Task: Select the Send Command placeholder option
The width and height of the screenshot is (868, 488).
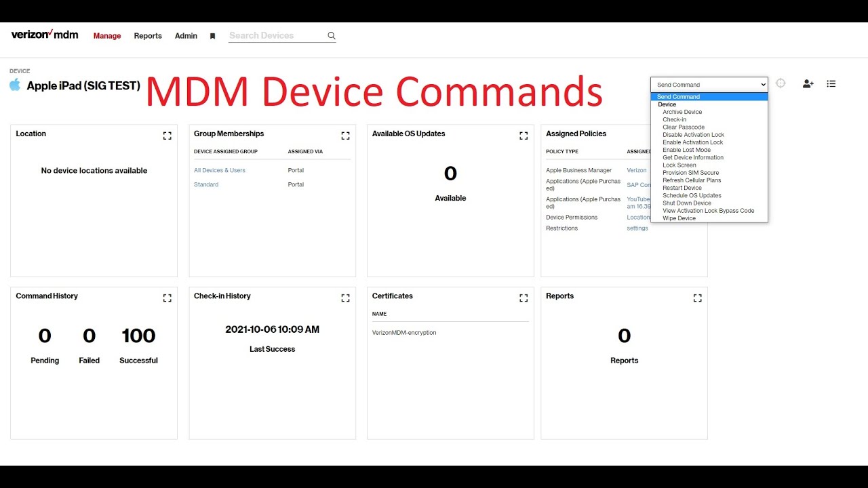Action: click(709, 97)
